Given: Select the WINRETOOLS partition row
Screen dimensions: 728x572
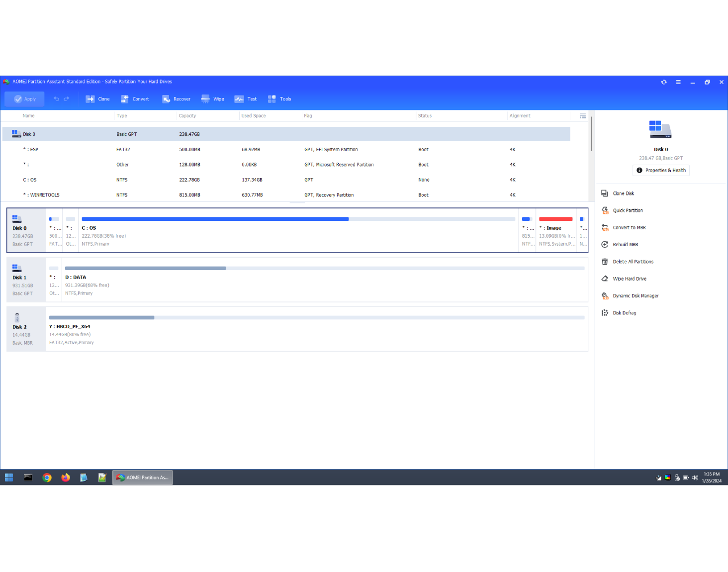Looking at the screenshot, I should pyautogui.click(x=286, y=195).
